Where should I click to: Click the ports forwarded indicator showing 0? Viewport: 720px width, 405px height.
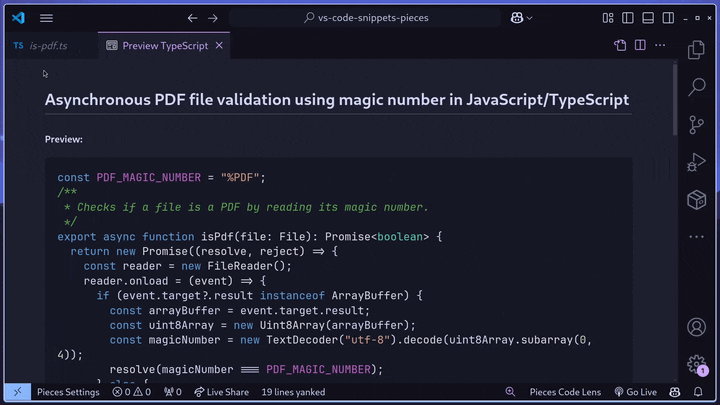(x=173, y=392)
